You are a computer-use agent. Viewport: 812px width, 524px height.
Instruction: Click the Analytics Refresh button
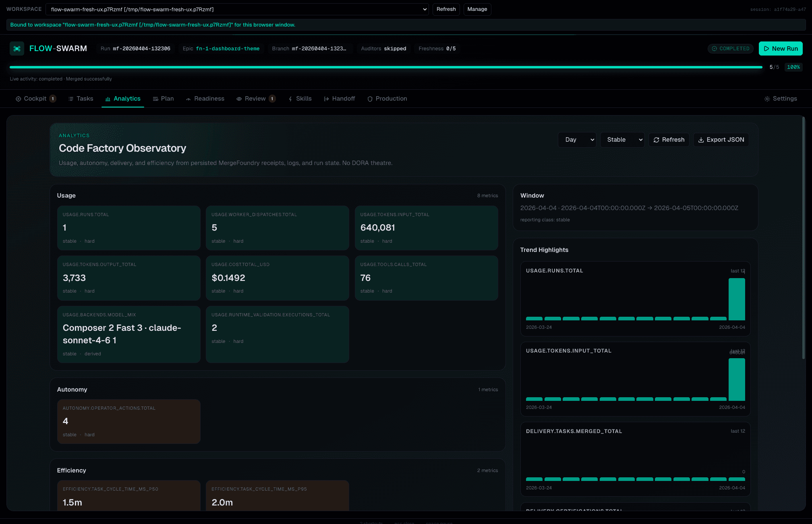(x=669, y=140)
